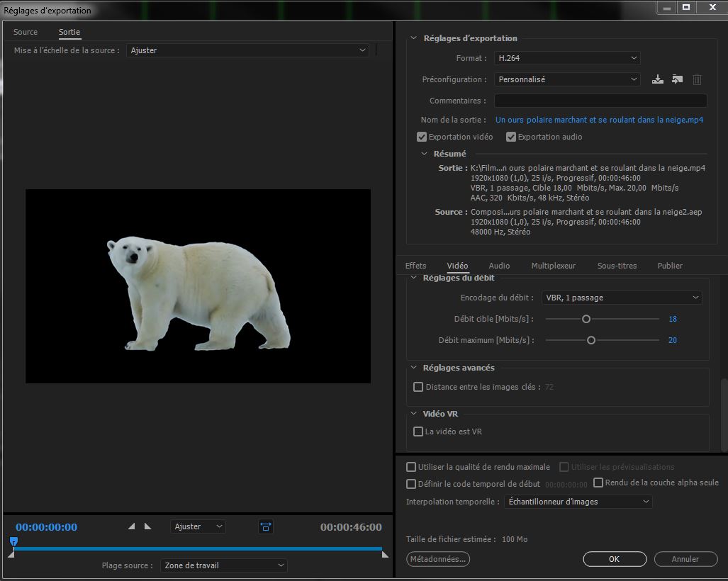Enable Utiliser la qualité de rendu maximale

(x=411, y=467)
